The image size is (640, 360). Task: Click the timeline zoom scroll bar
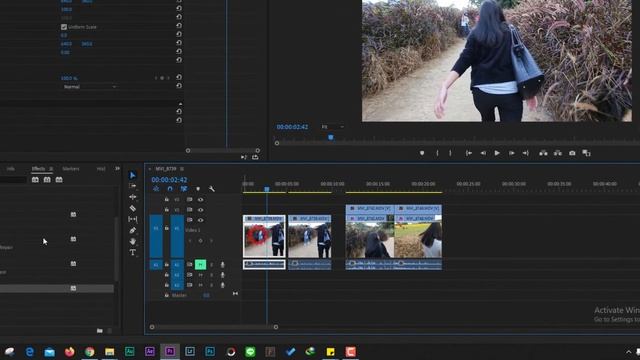[x=214, y=327]
